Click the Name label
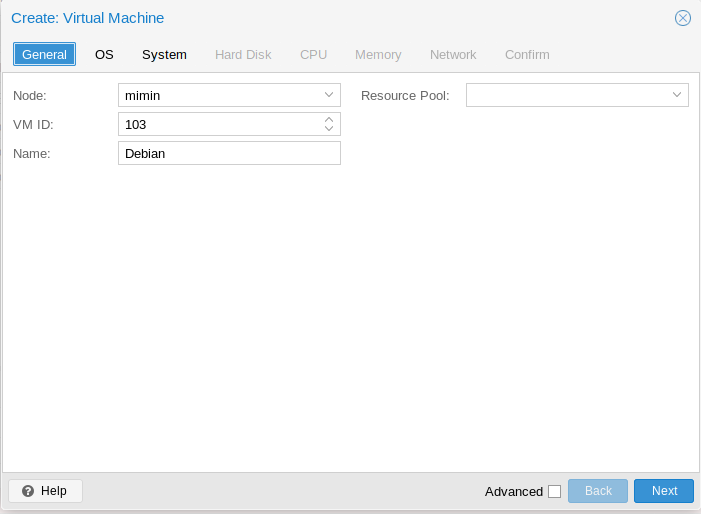Screen dimensions: 701x514 [x=32, y=154]
